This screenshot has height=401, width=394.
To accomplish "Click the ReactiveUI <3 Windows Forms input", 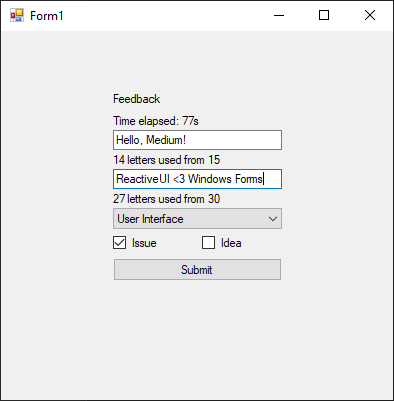I will click(x=197, y=179).
